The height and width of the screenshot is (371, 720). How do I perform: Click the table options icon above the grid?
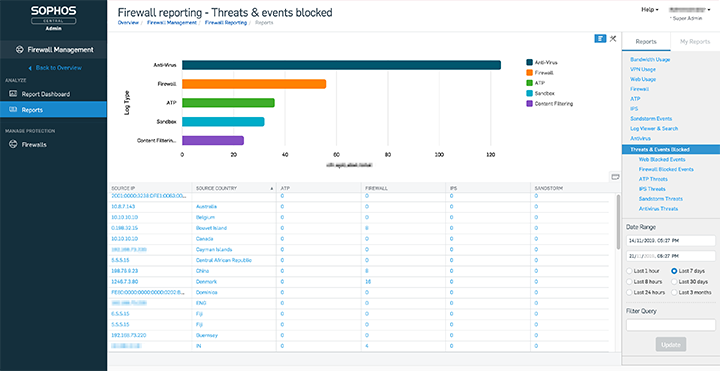615,177
